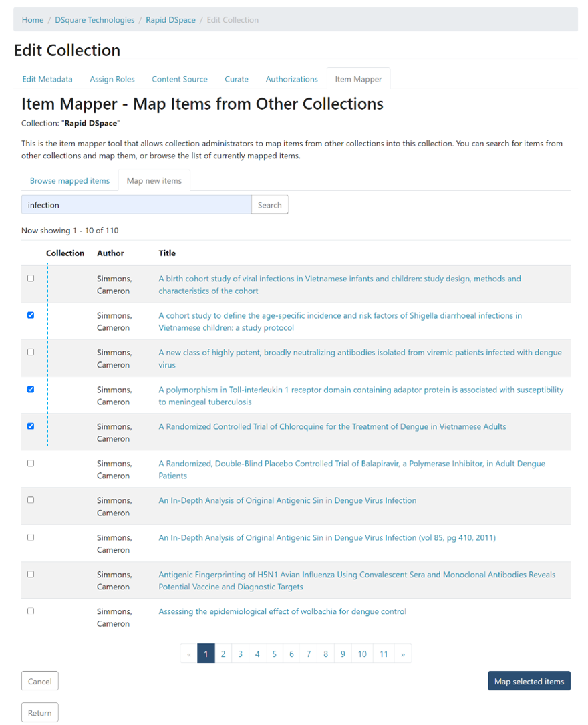Open the Authorizations tab
Image resolution: width=588 pixels, height=725 pixels.
click(291, 79)
